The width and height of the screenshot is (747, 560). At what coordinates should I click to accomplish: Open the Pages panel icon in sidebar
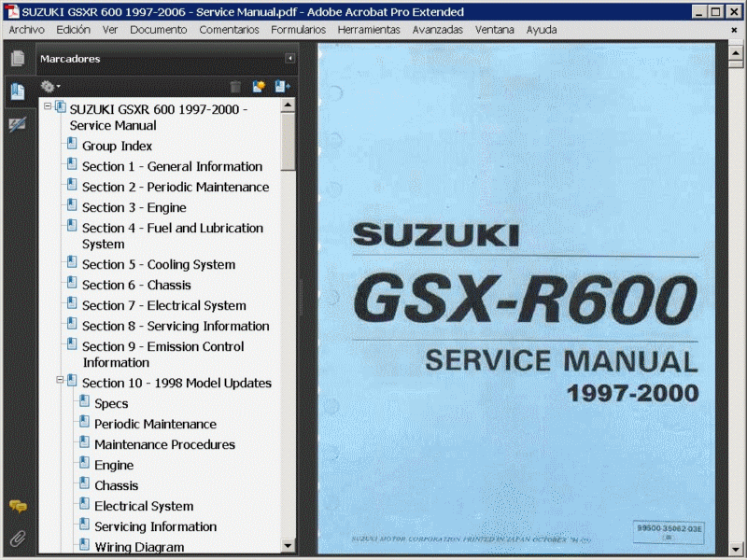[x=18, y=59]
